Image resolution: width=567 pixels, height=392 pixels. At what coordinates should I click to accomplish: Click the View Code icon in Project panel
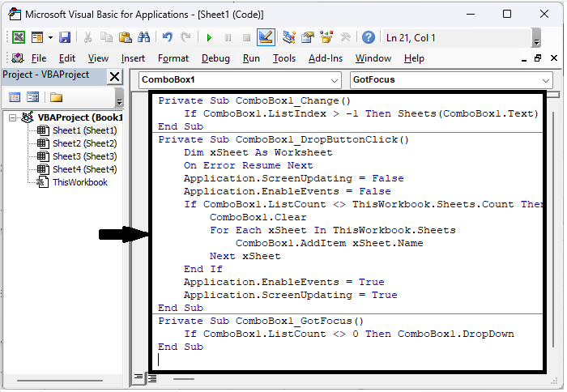tap(15, 97)
